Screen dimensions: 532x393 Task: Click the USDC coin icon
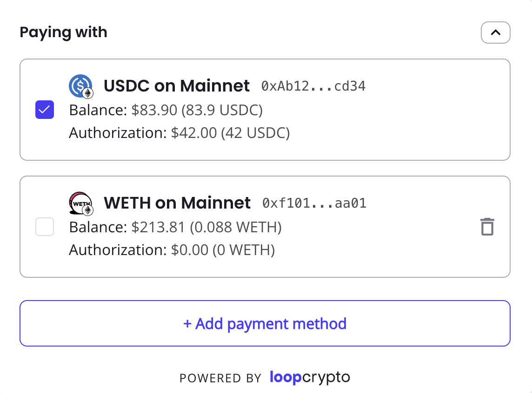[80, 86]
